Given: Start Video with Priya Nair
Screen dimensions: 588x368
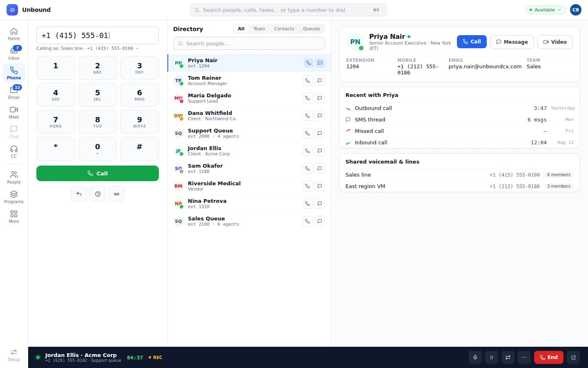Looking at the screenshot, I should [x=555, y=42].
